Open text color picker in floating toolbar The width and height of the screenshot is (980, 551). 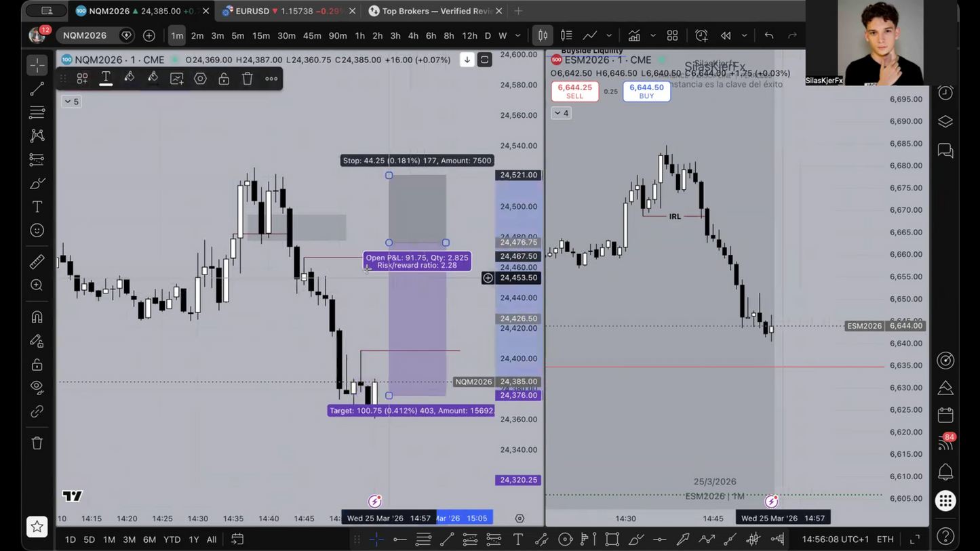coord(106,79)
